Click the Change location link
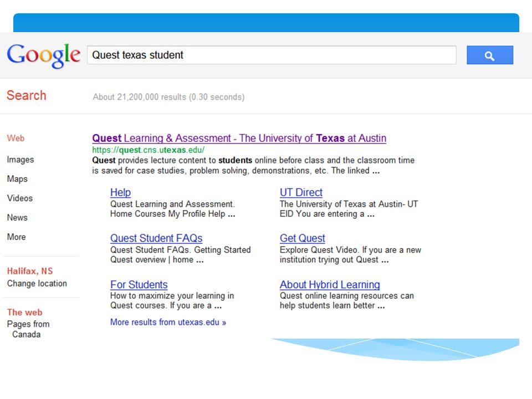532x399 pixels. (37, 283)
